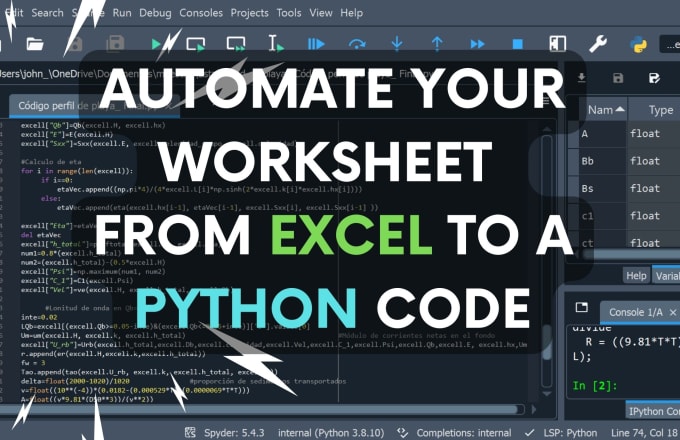Click Continue execution fast-forward icon
This screenshot has width=680, height=440.
point(477,44)
